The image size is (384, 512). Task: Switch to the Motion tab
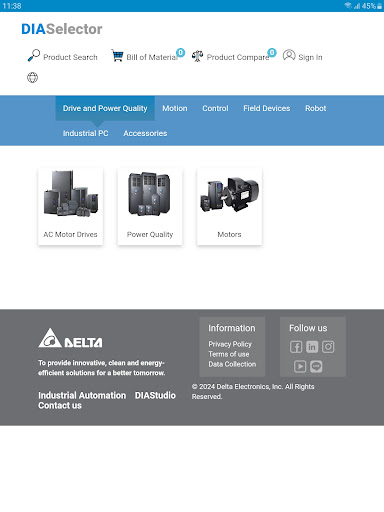pyautogui.click(x=175, y=108)
